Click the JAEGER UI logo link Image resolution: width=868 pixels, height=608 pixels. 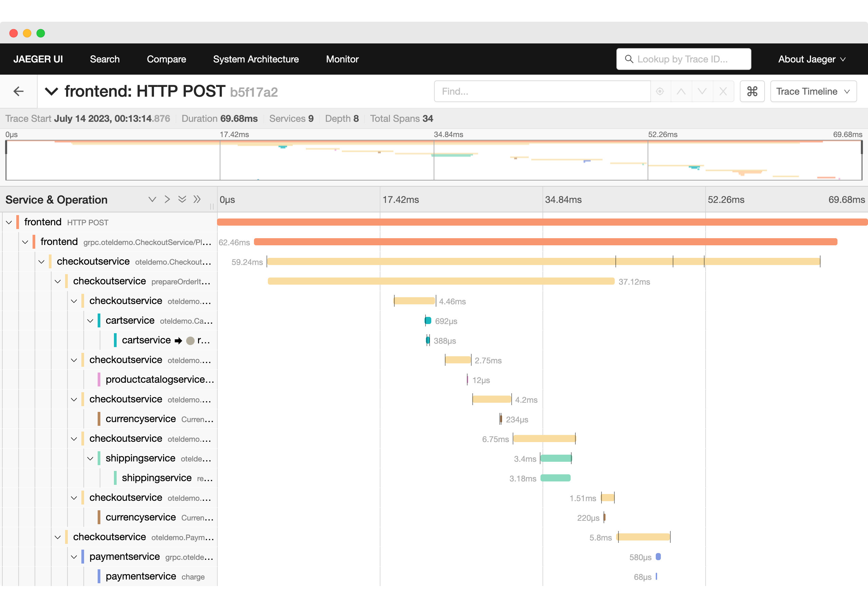38,59
